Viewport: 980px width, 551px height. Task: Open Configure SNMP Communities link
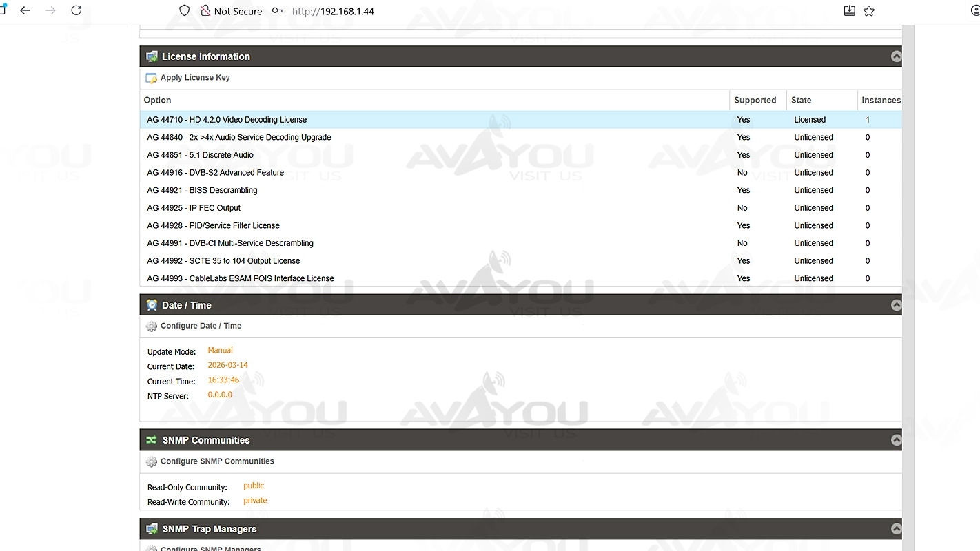point(217,461)
